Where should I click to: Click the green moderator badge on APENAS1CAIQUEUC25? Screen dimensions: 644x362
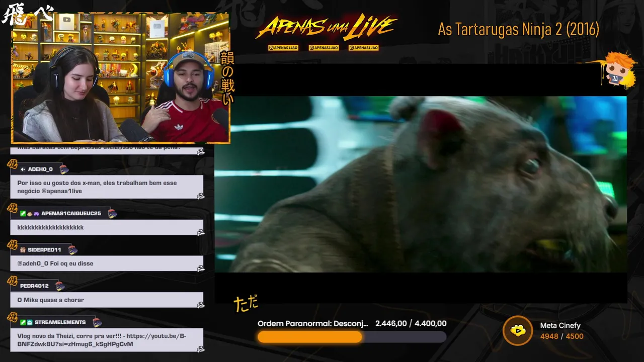tap(23, 214)
